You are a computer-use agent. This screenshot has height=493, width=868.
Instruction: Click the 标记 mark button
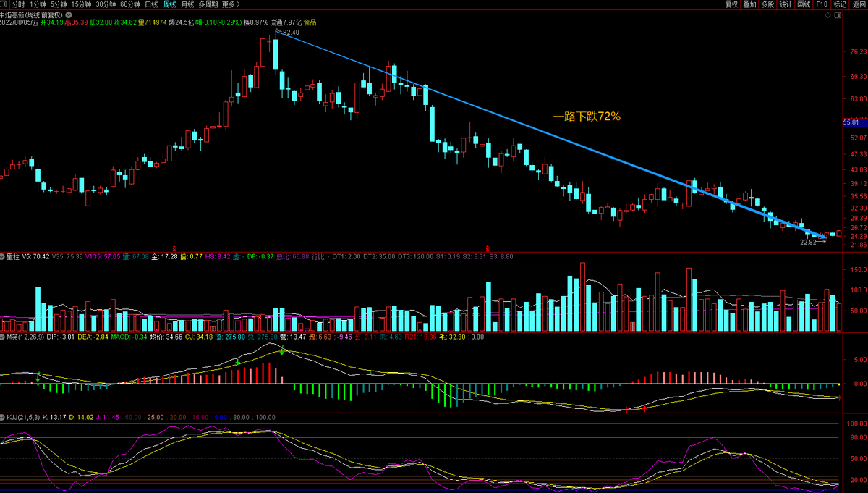[840, 4]
